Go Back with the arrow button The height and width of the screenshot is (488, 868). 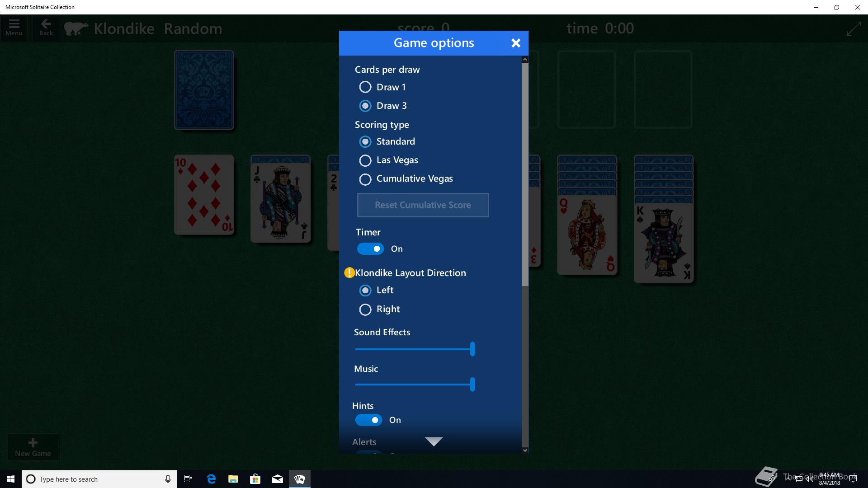pyautogui.click(x=46, y=28)
